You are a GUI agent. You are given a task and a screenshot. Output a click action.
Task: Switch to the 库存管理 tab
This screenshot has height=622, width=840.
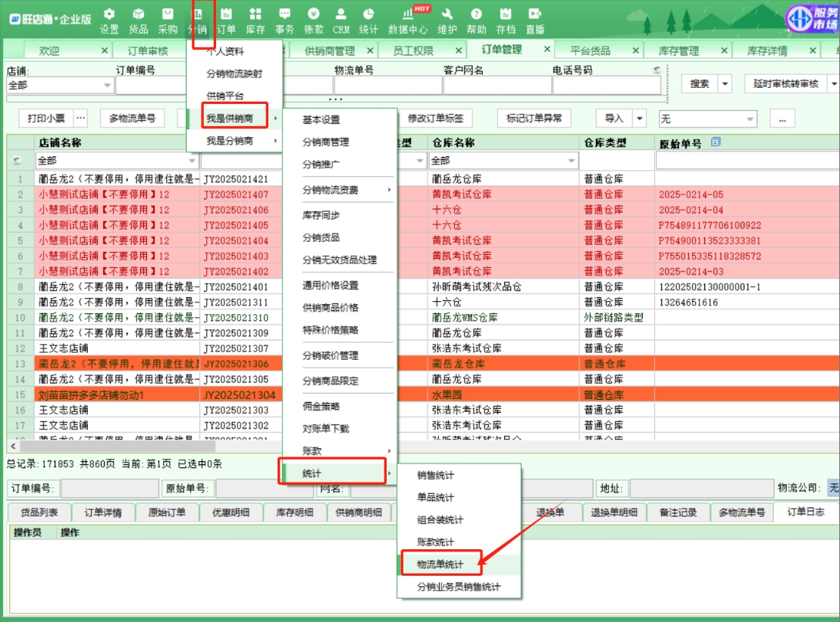tap(678, 51)
